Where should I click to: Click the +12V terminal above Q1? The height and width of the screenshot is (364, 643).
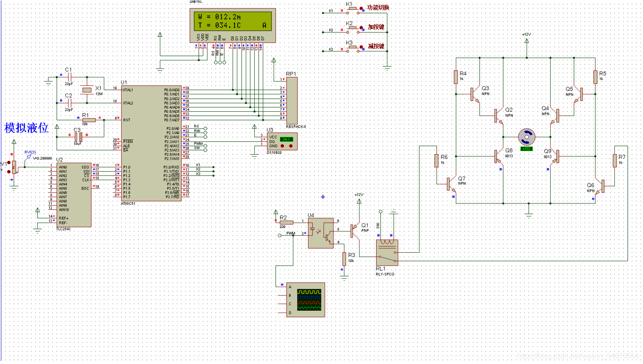[359, 202]
